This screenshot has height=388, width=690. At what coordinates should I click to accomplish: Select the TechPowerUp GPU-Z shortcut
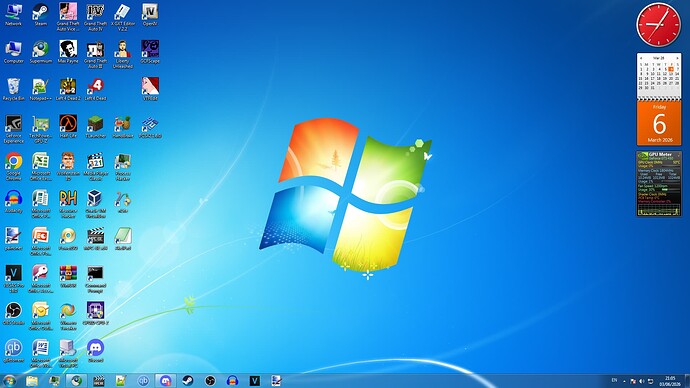pyautogui.click(x=40, y=129)
